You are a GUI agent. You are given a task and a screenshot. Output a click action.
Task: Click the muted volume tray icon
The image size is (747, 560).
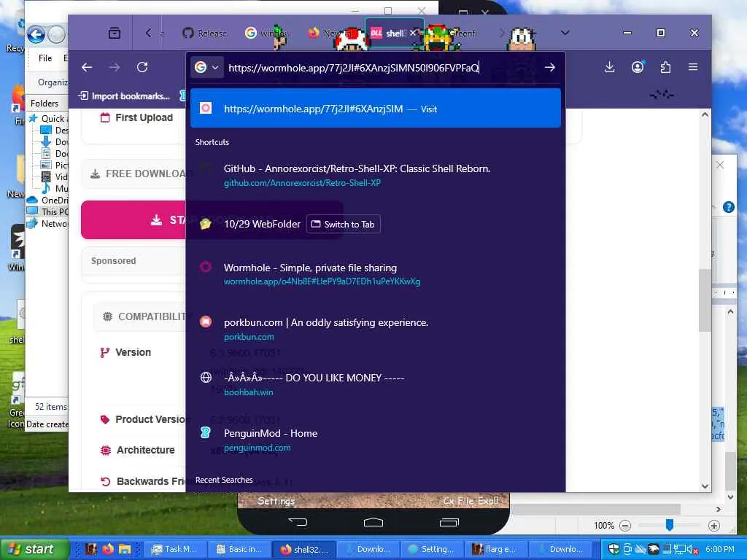pyautogui.click(x=692, y=549)
